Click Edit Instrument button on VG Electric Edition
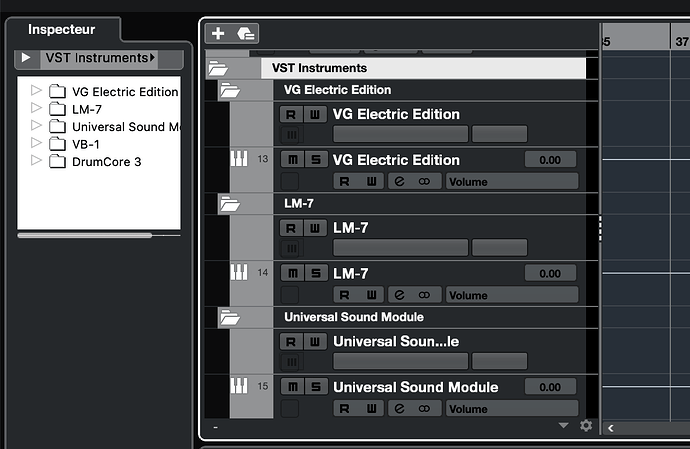690x449 pixels. coord(400,181)
